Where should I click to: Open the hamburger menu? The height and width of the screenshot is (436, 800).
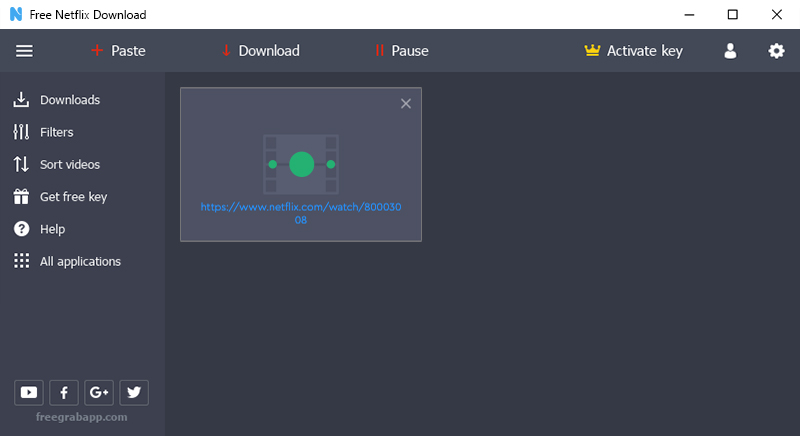pos(24,51)
